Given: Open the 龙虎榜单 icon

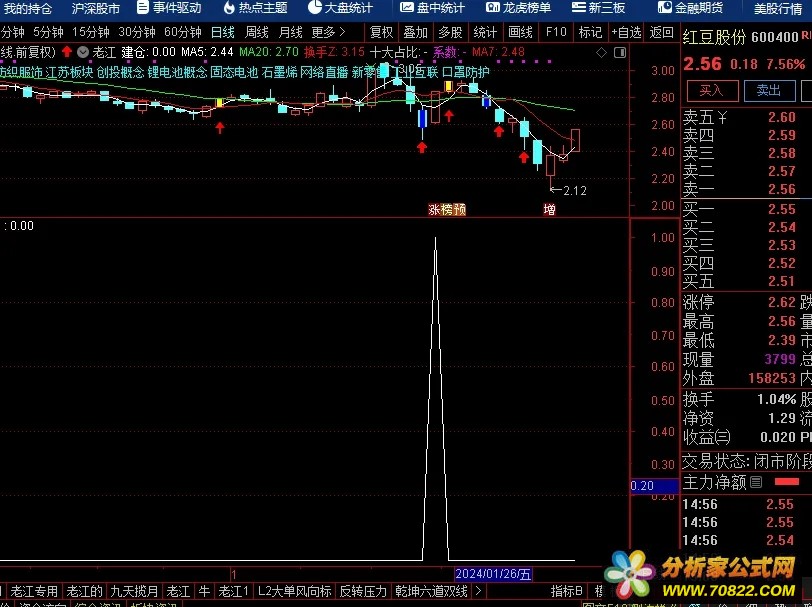Looking at the screenshot, I should click(494, 7).
